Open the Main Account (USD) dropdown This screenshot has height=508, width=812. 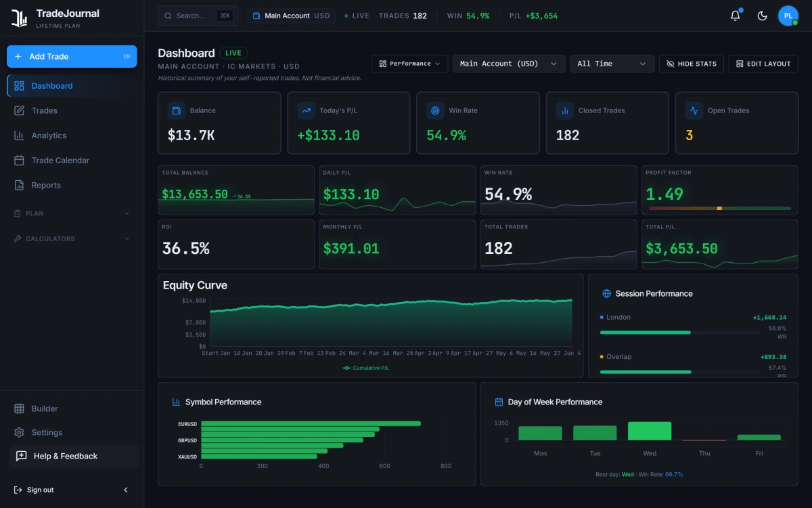click(x=509, y=64)
